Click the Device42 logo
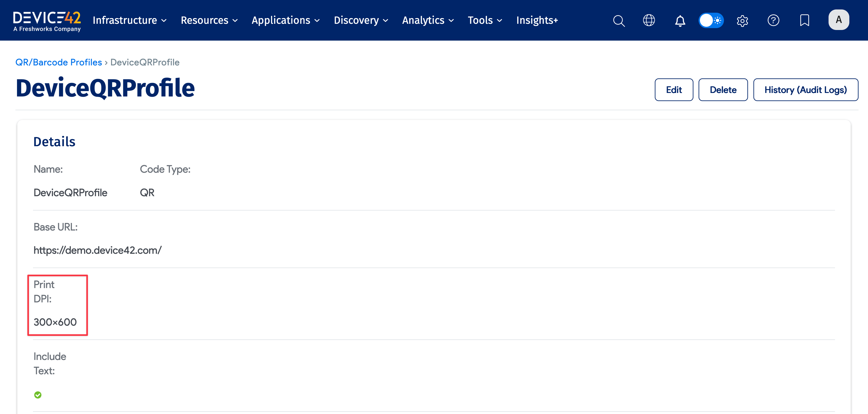Screen dimensions: 868x414 coord(47,21)
